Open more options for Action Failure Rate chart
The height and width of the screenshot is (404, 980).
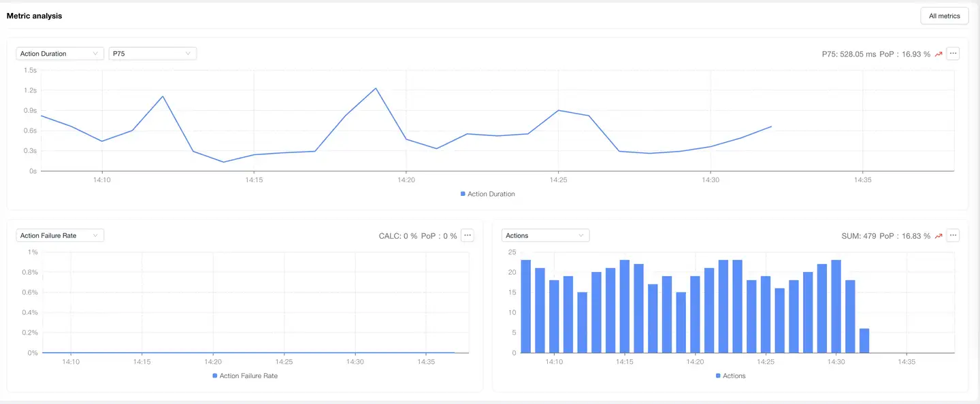[x=467, y=235]
